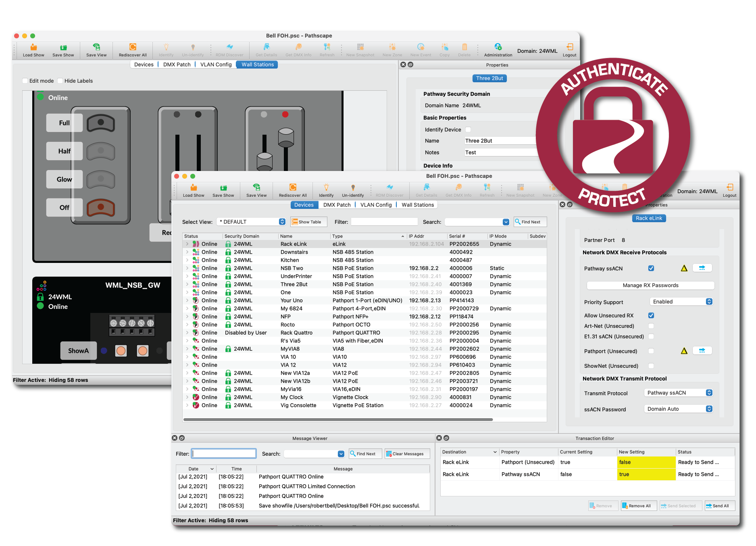The image size is (756, 546).
Task: Click Get DMX Info icon in front window
Action: pos(458,188)
